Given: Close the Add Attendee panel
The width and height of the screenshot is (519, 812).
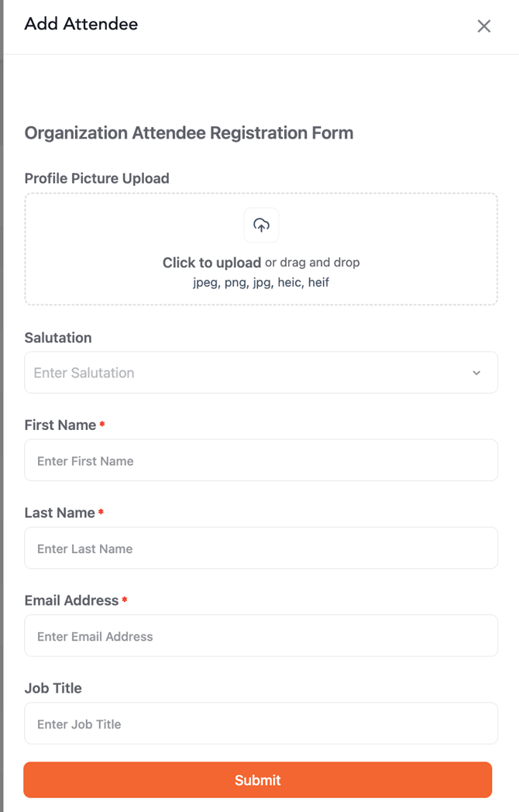Looking at the screenshot, I should coord(484,26).
